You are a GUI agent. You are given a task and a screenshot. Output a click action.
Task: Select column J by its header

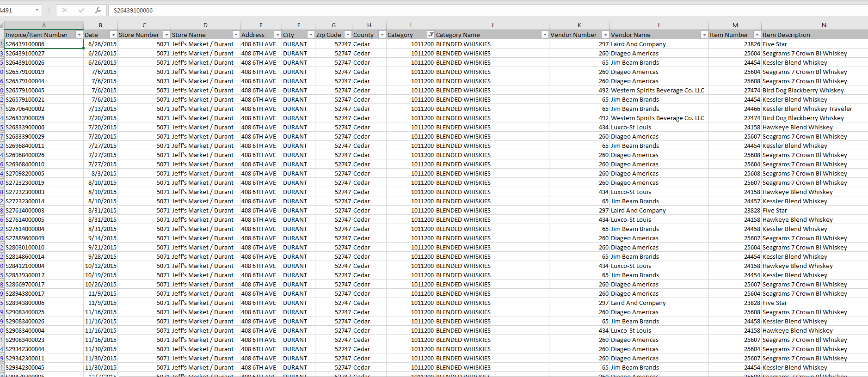(492, 25)
